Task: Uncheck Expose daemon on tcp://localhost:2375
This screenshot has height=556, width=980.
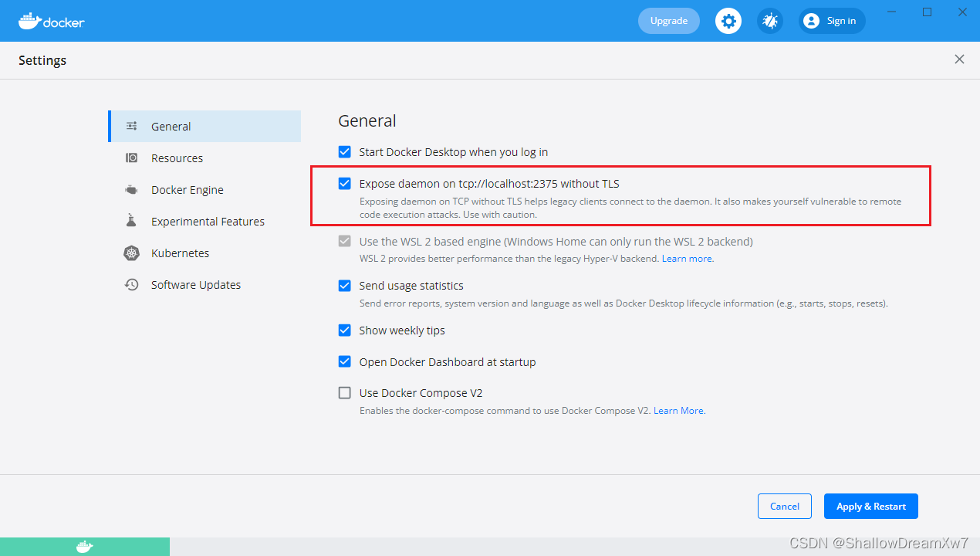Action: (x=345, y=184)
